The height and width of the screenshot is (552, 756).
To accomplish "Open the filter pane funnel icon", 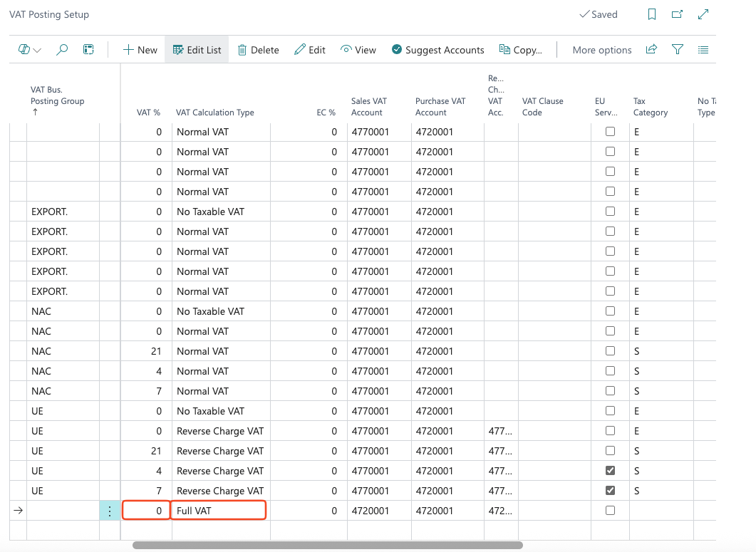I will pos(678,49).
